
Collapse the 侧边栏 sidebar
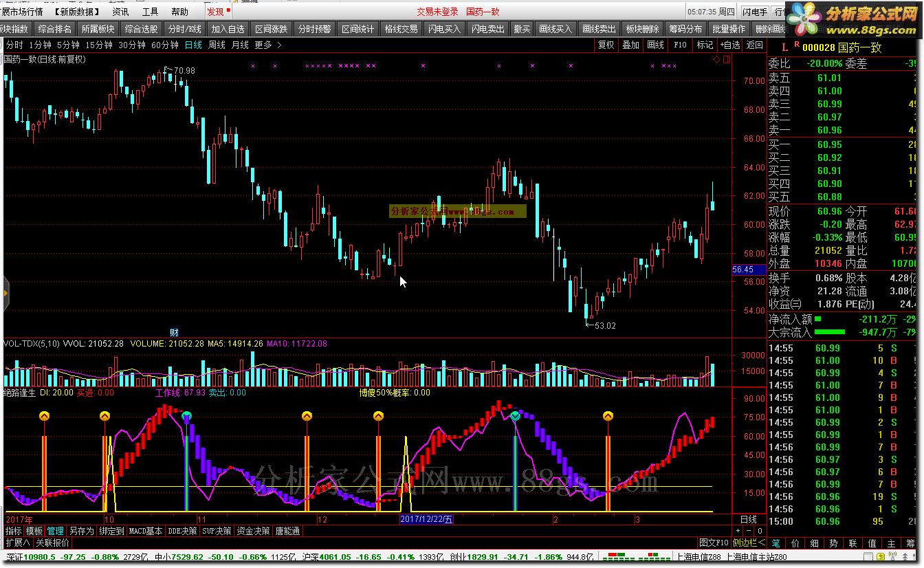(x=749, y=543)
